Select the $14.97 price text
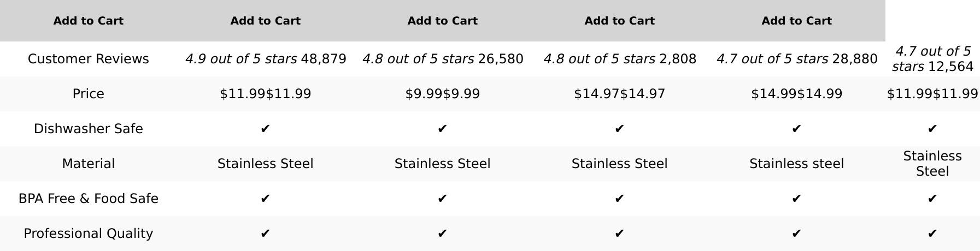The image size is (980, 251). click(619, 94)
